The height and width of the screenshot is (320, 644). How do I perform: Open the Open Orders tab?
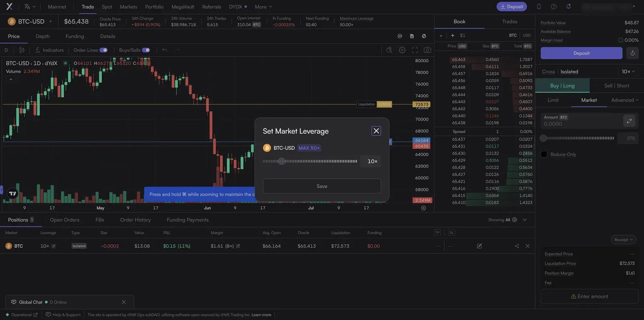(x=64, y=220)
